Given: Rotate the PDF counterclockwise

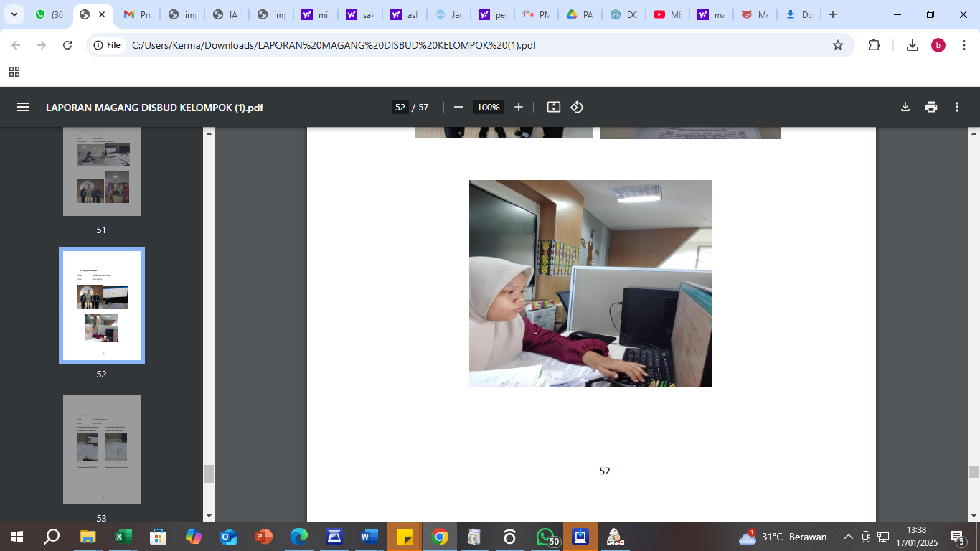Looking at the screenshot, I should 577,107.
